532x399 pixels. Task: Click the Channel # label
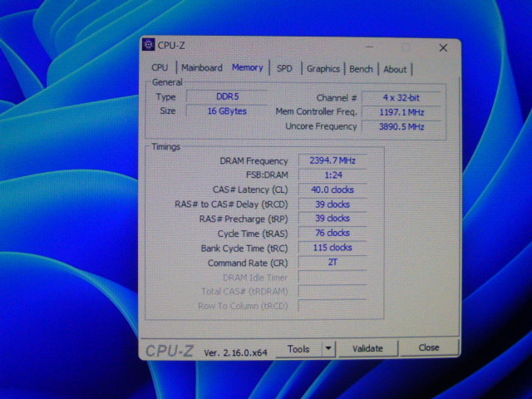tap(337, 98)
